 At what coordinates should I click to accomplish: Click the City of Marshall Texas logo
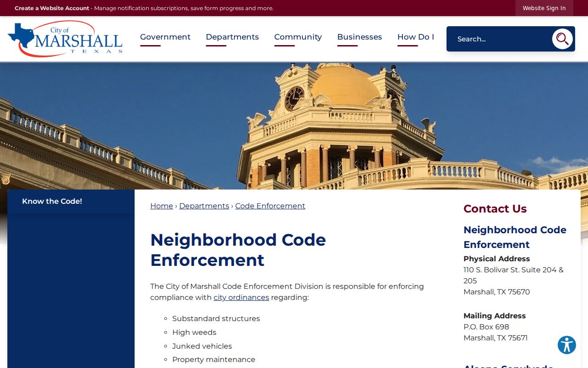[65, 39]
